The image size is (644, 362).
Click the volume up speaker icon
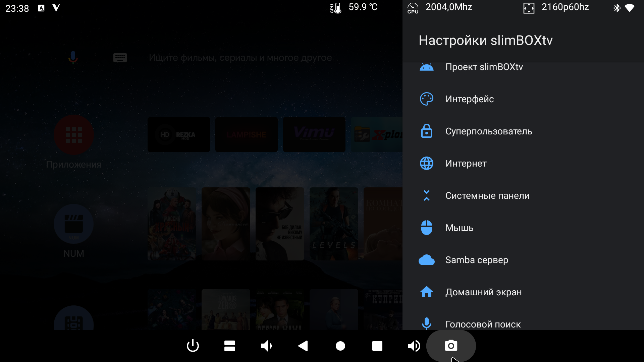pyautogui.click(x=414, y=346)
